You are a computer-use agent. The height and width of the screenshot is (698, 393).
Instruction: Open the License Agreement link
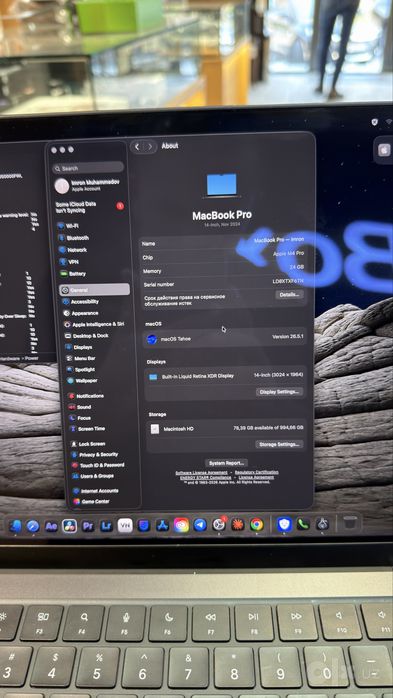256,477
